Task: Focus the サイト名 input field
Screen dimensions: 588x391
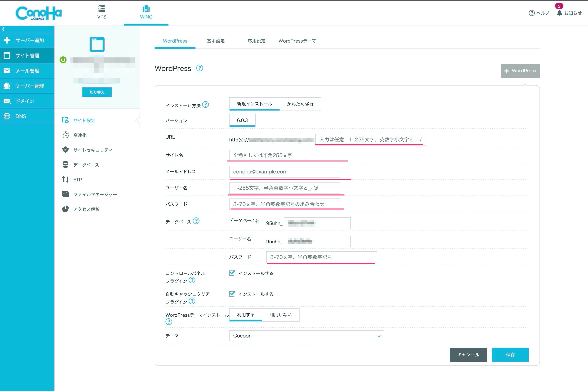Action: 285,155
